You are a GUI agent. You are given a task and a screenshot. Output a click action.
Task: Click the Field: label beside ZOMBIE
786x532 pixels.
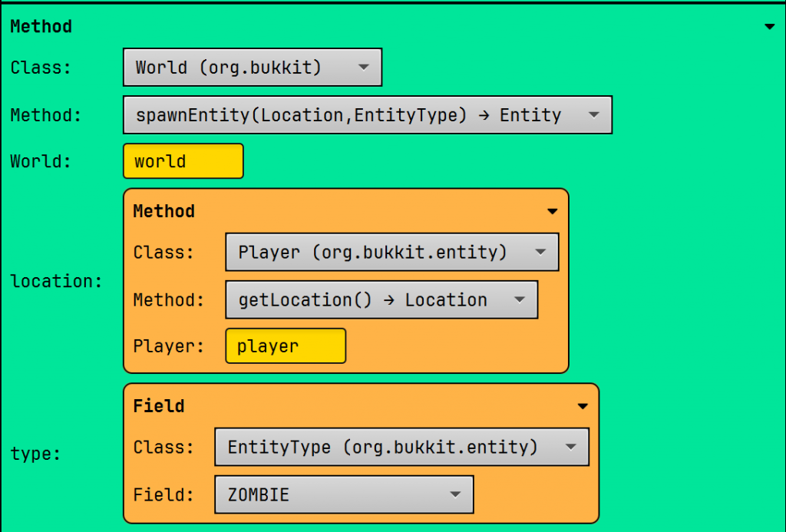tap(163, 495)
